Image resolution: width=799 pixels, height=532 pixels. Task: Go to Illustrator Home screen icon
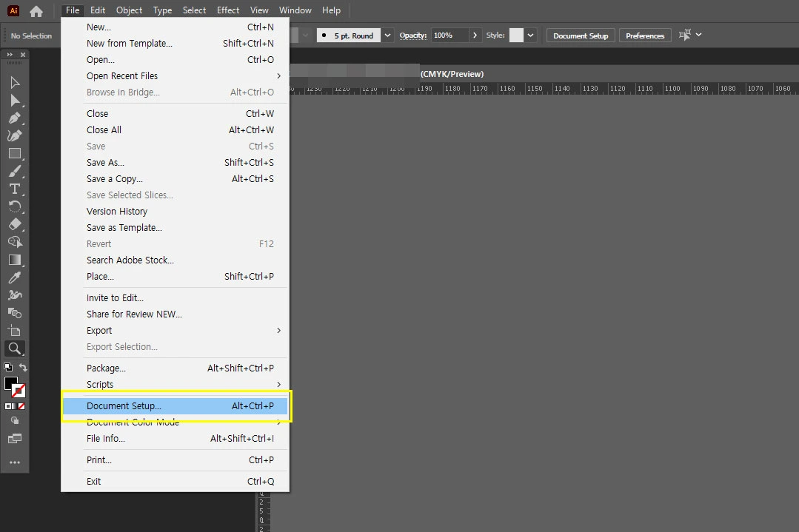click(36, 10)
